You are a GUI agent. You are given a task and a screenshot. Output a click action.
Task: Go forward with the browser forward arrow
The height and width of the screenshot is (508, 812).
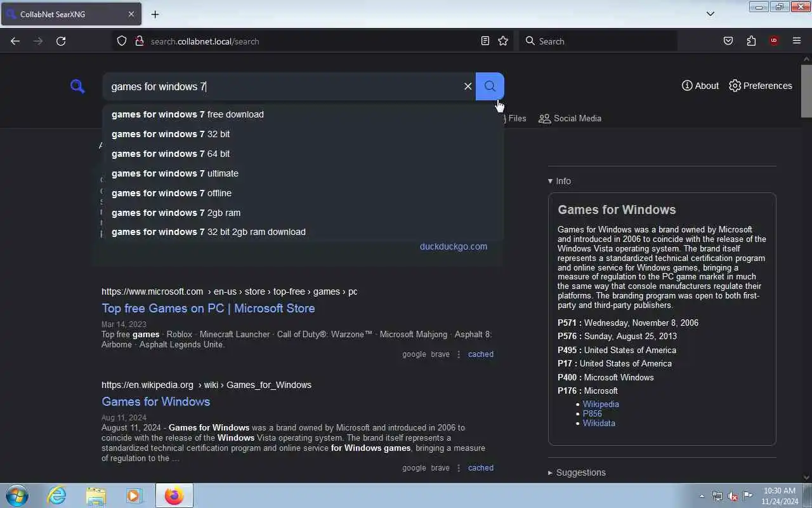[x=38, y=41]
